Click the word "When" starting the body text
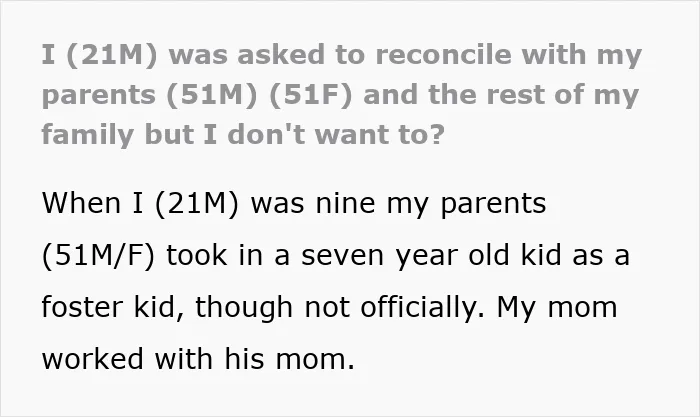The width and height of the screenshot is (700, 417). click(x=81, y=203)
